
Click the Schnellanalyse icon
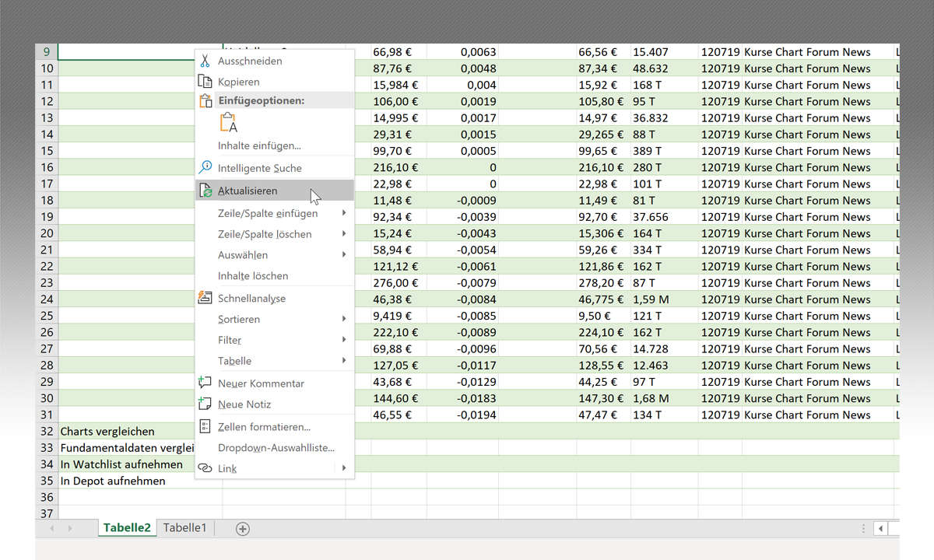205,298
